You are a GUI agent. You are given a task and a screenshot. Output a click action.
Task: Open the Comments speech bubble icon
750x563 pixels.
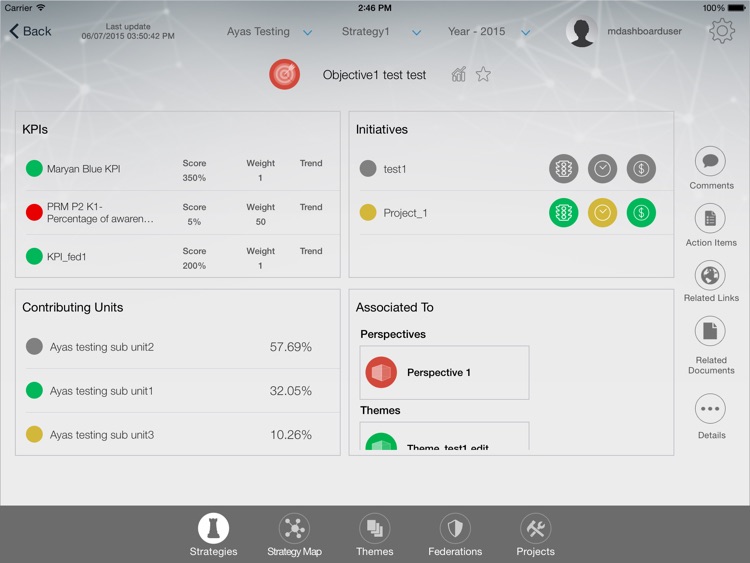point(710,161)
